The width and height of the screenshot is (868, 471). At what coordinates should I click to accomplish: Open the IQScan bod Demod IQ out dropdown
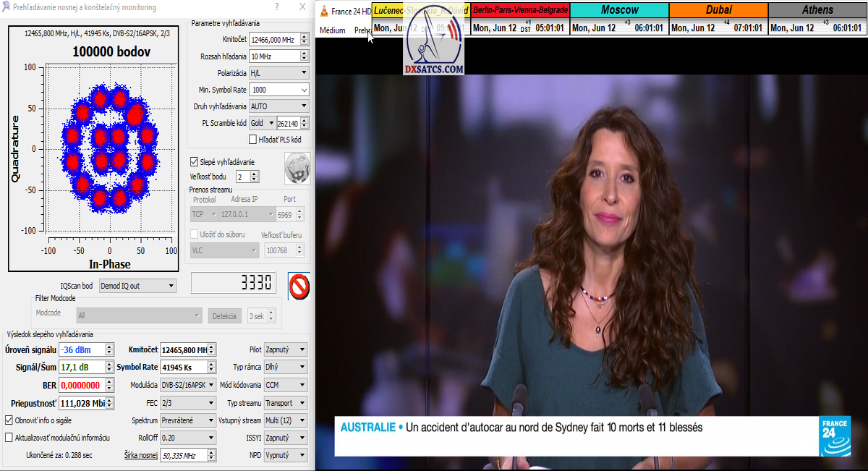[137, 286]
